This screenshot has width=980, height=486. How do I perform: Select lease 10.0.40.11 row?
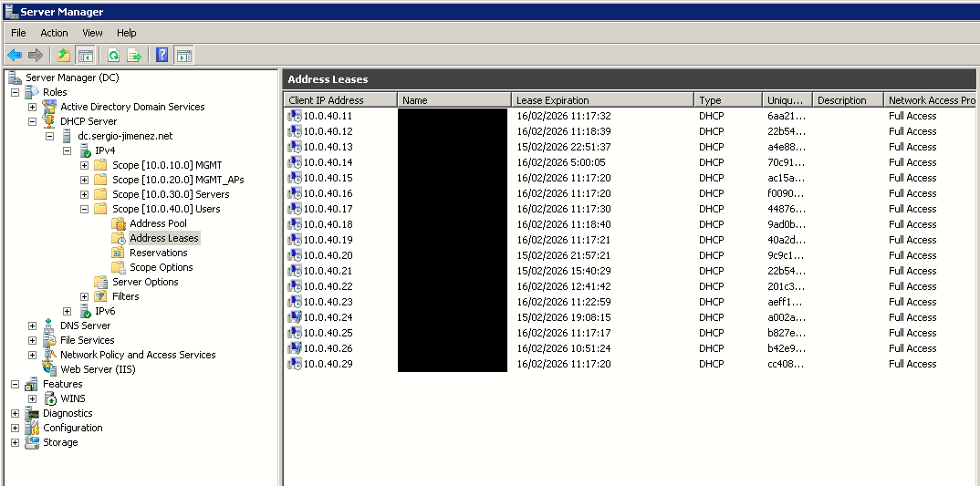[630, 116]
